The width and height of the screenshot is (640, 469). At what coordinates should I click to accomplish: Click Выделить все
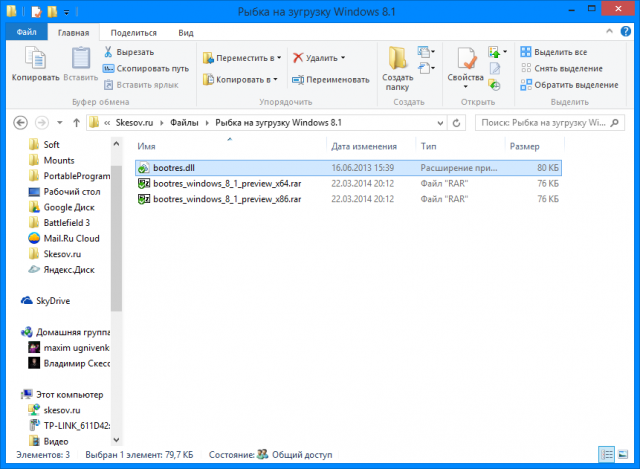553,52
